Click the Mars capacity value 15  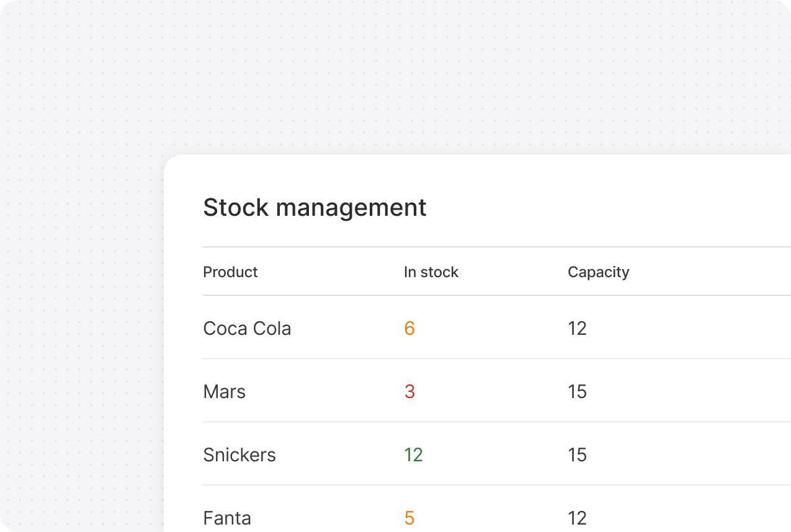[577, 392]
